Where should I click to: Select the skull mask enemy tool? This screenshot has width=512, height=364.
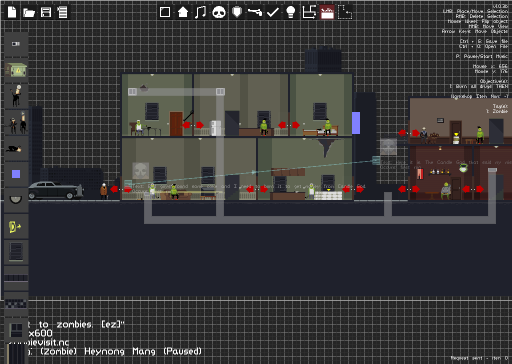point(219,12)
